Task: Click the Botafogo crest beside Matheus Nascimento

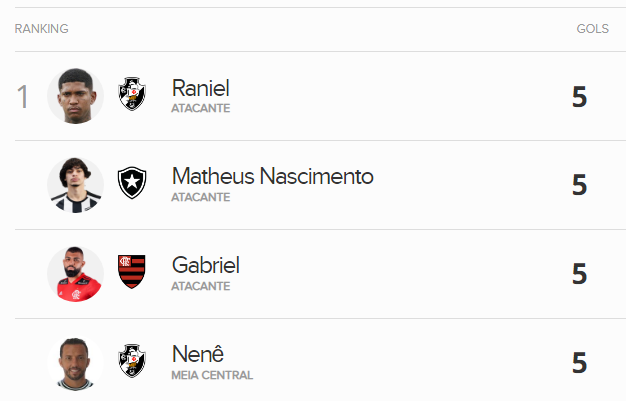Action: [x=132, y=184]
